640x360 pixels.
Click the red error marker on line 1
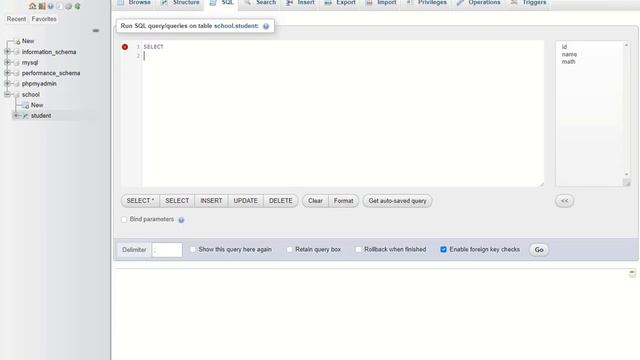pos(125,47)
